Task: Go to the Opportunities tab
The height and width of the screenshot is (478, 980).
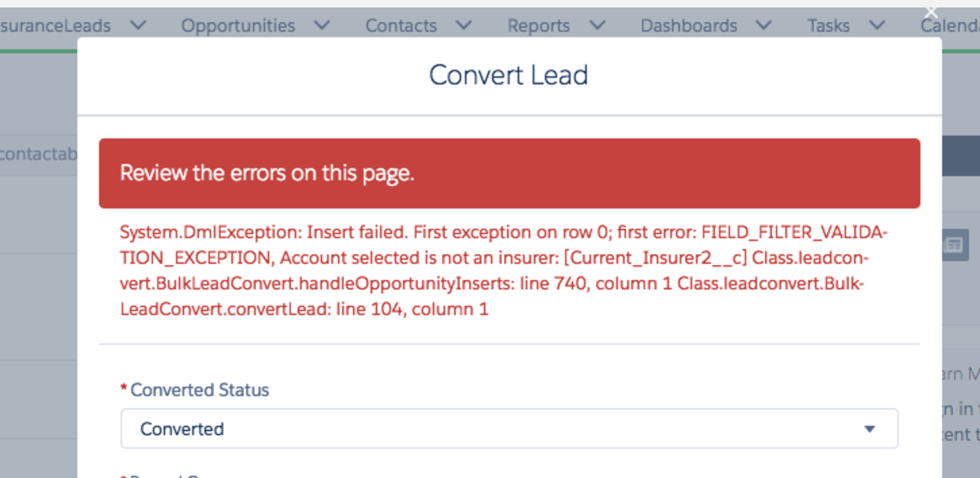Action: 238,25
